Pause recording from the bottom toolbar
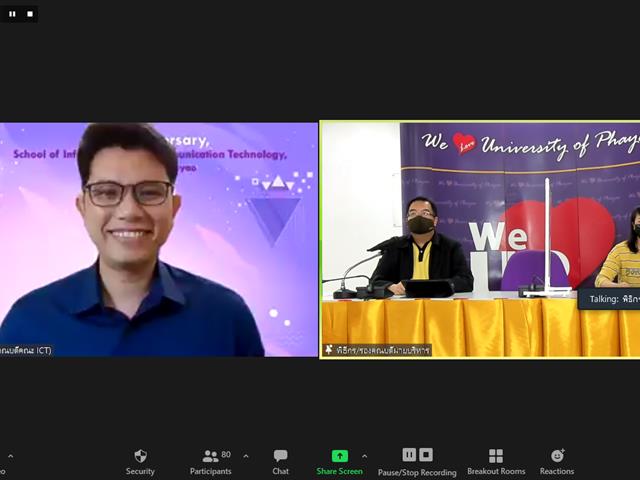The height and width of the screenshot is (480, 640). [409, 455]
